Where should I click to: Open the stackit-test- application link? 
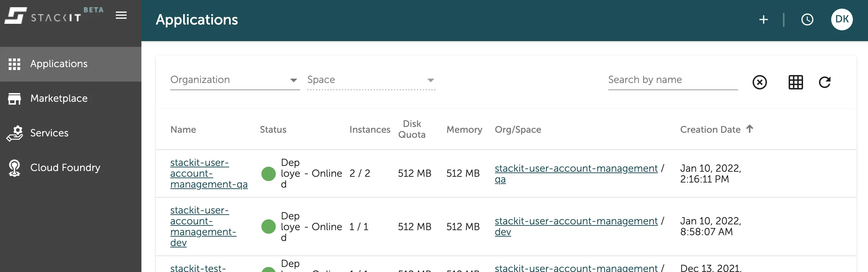click(198, 268)
